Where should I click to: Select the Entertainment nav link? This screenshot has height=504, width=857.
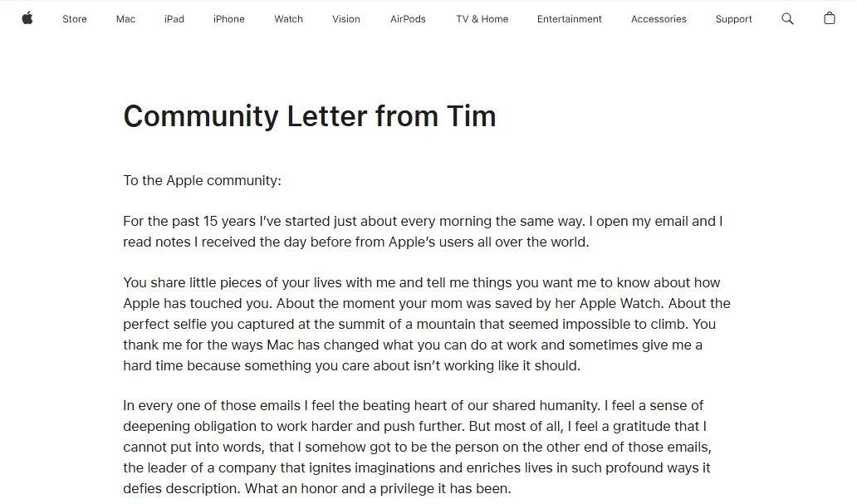click(x=569, y=19)
